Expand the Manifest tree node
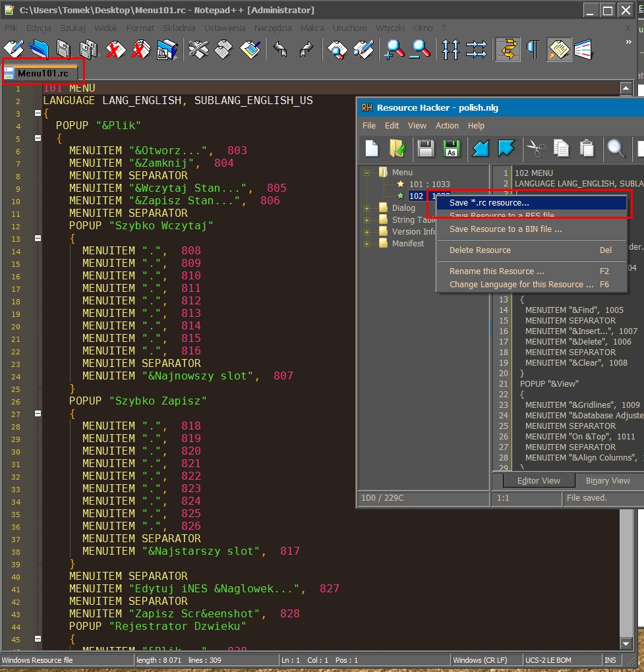 click(x=367, y=243)
